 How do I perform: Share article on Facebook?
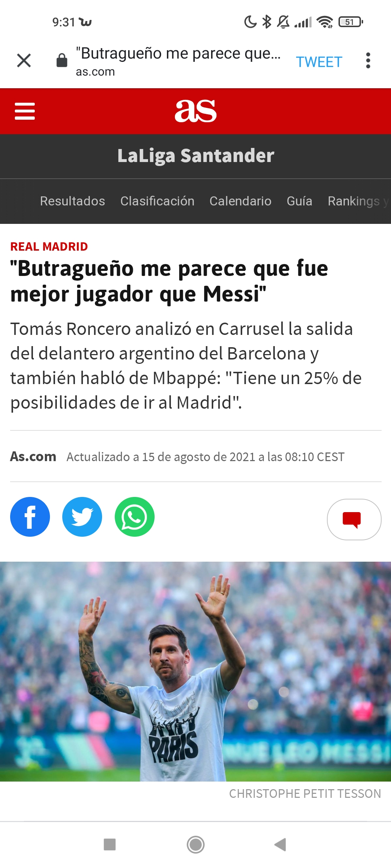(x=30, y=517)
